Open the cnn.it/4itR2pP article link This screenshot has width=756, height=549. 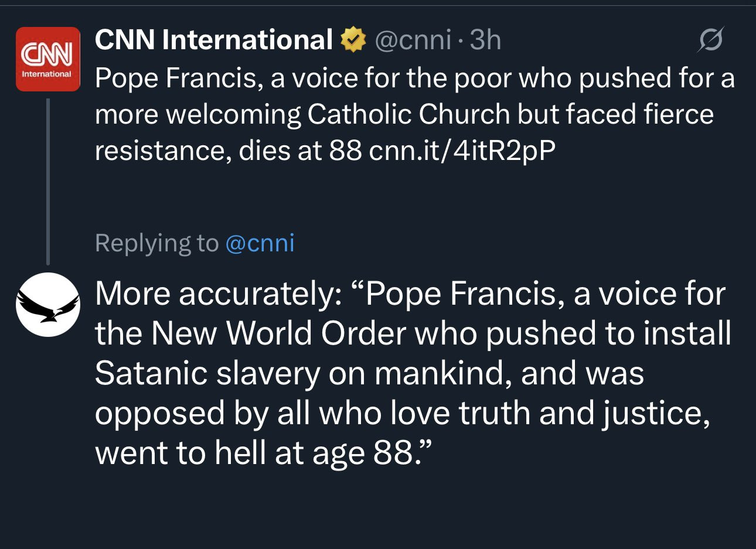point(462,151)
